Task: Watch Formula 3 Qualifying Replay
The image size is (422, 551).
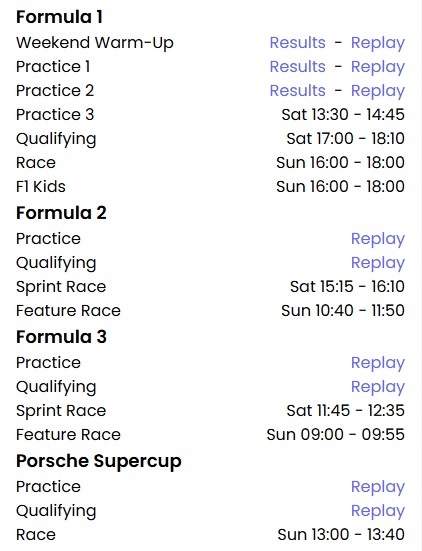Action: pyautogui.click(x=378, y=387)
